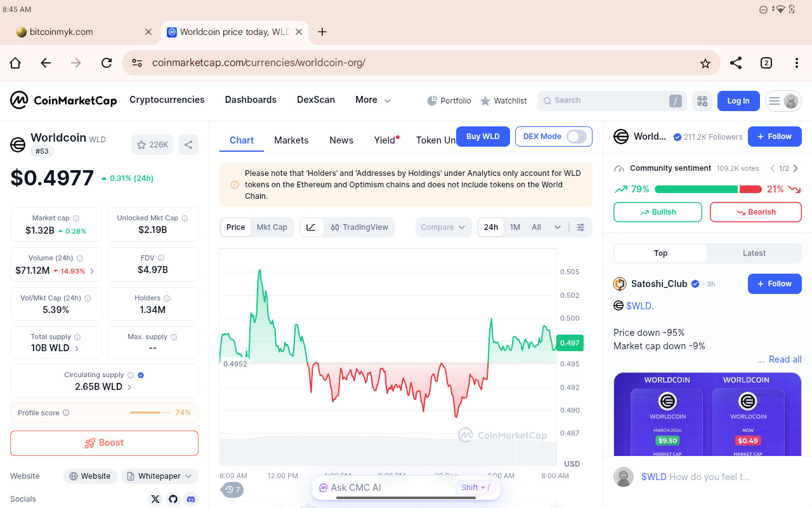Expand the Whitepaper dropdown
812x508 pixels.
[x=160, y=476]
